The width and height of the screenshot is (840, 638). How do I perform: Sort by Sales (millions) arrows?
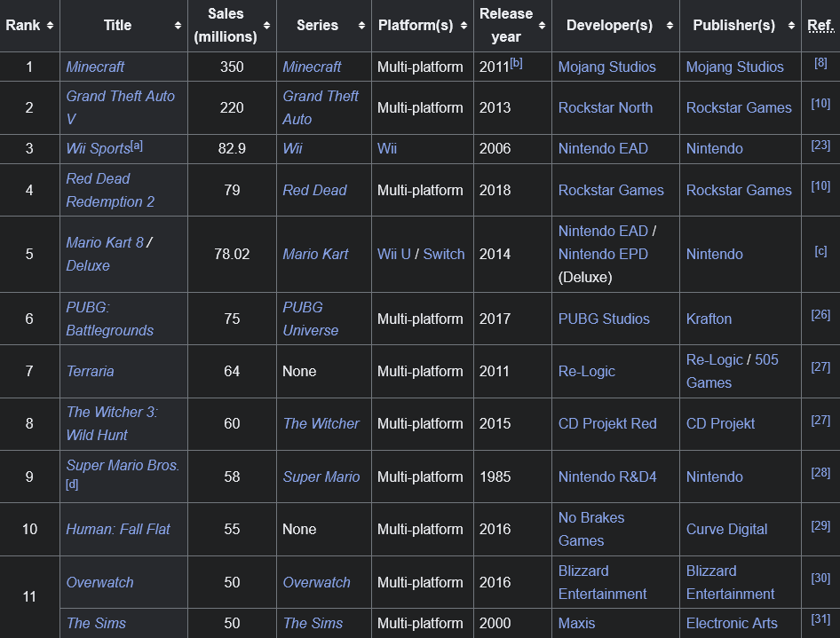pyautogui.click(x=266, y=26)
